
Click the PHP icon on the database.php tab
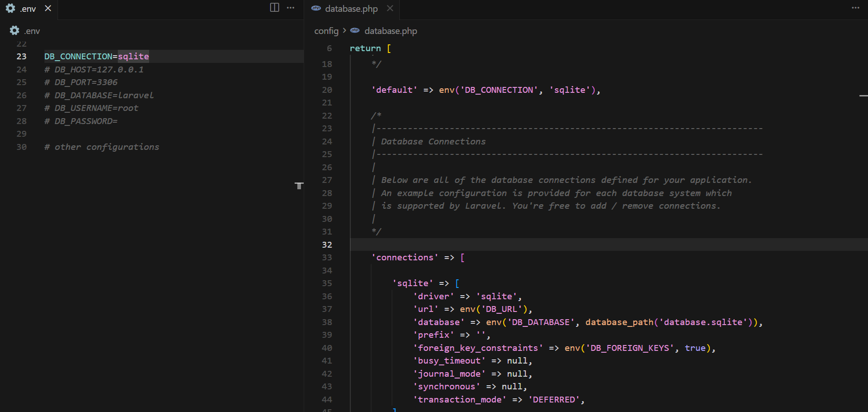tap(316, 9)
